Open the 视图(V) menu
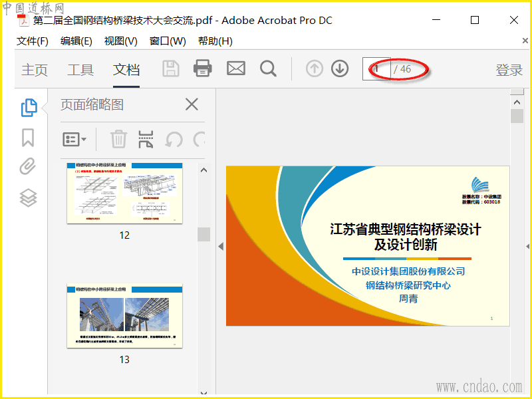 coord(121,41)
